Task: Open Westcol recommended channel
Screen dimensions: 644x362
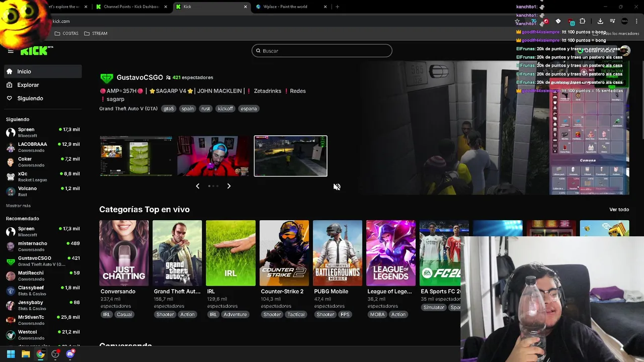Action: (x=43, y=334)
